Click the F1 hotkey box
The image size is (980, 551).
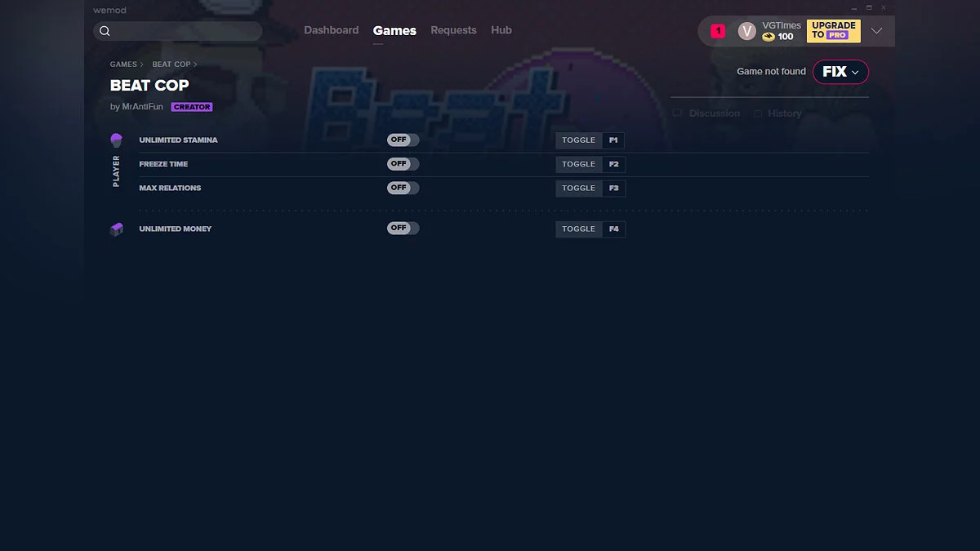pos(613,140)
